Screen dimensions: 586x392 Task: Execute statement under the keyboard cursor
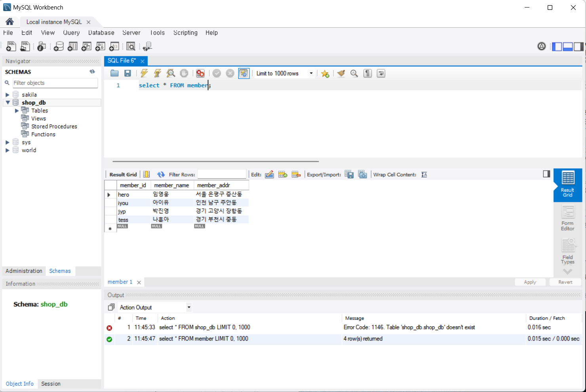coord(158,73)
